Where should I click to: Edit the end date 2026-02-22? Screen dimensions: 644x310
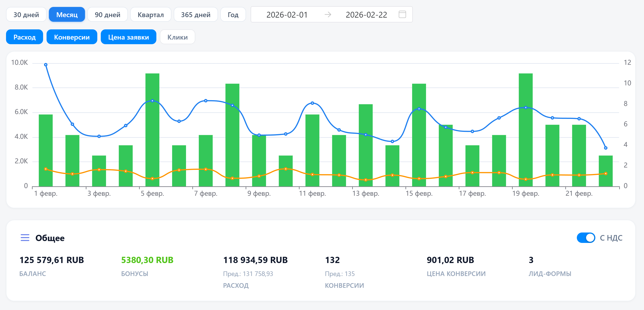[x=366, y=15]
